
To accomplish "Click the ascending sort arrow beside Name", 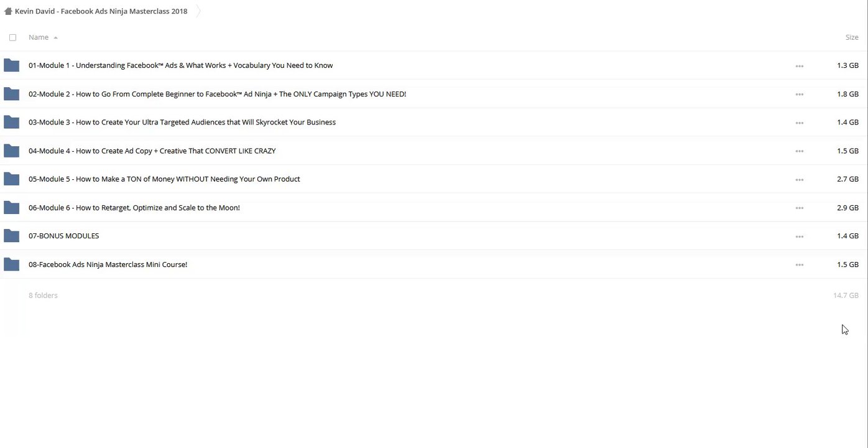I will coord(55,38).
